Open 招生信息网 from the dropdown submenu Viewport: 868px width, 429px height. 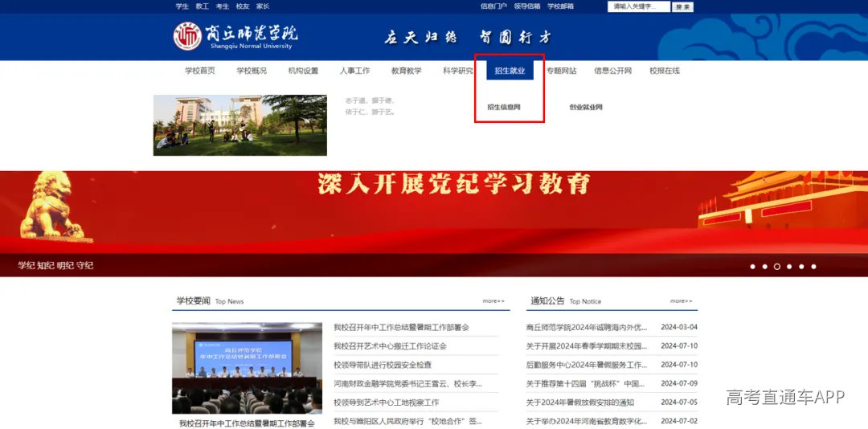pos(504,108)
